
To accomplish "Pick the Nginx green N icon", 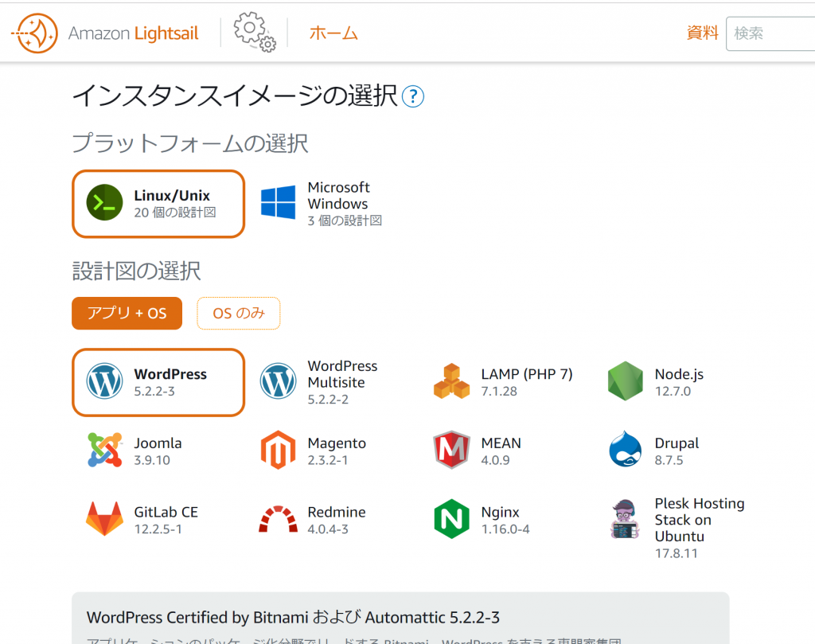I will [x=452, y=519].
